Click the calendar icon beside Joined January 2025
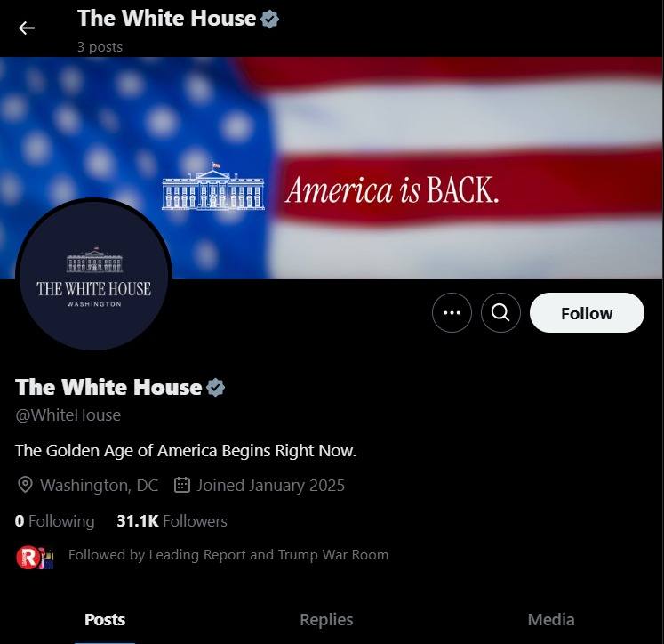Image resolution: width=664 pixels, height=644 pixels. (182, 485)
